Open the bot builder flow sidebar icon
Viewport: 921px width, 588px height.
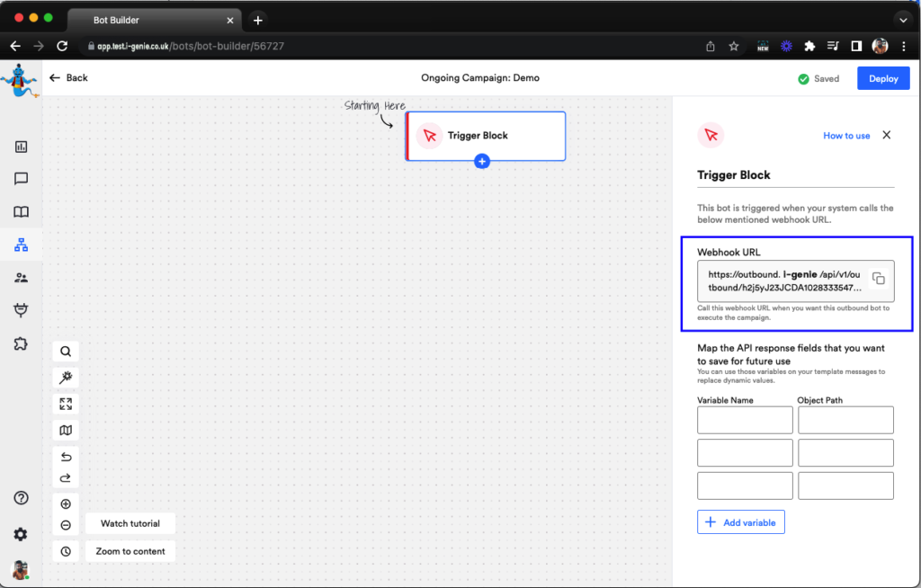pyautogui.click(x=21, y=245)
